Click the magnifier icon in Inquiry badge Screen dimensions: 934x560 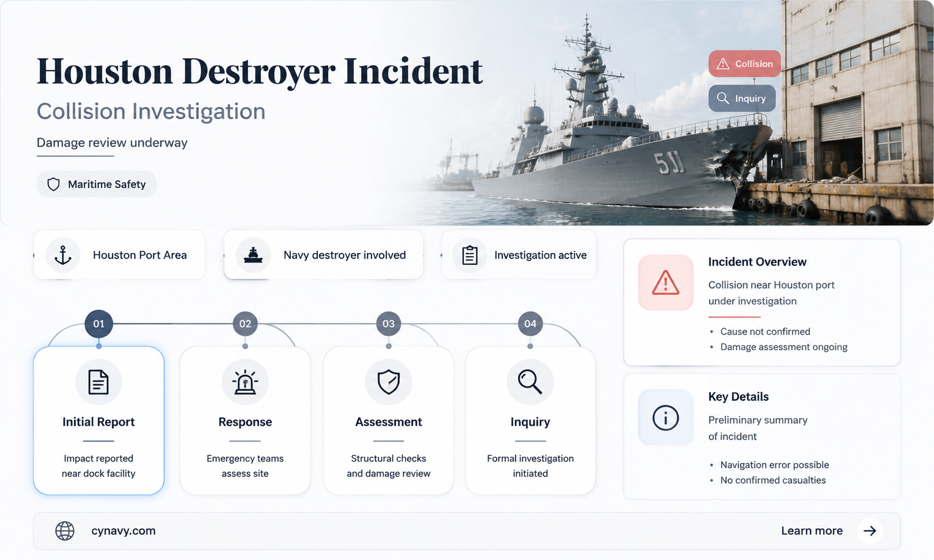pyautogui.click(x=723, y=98)
